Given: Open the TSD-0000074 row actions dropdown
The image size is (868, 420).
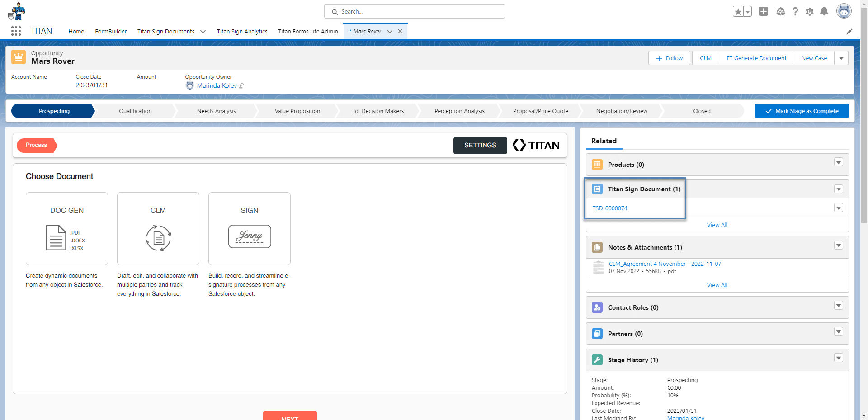Looking at the screenshot, I should tap(839, 208).
